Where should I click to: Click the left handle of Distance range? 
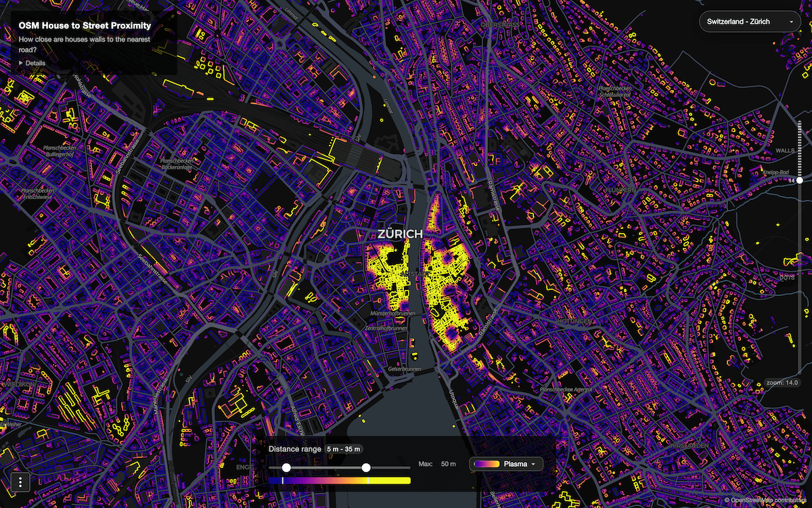coord(286,467)
